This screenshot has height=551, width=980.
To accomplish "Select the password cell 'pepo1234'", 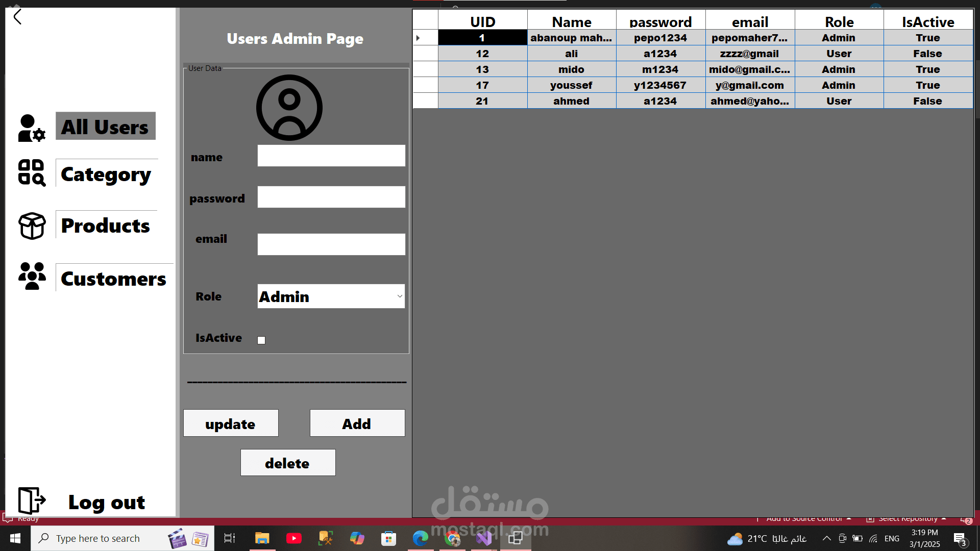I will coord(660,38).
